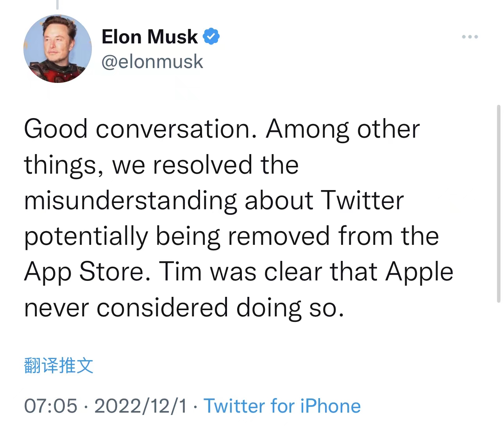
Task: Click the 2022/12/1 date
Action: coord(141,406)
